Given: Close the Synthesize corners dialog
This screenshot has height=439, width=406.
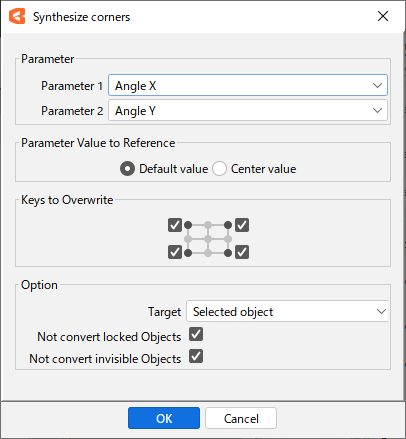Looking at the screenshot, I should (x=383, y=16).
